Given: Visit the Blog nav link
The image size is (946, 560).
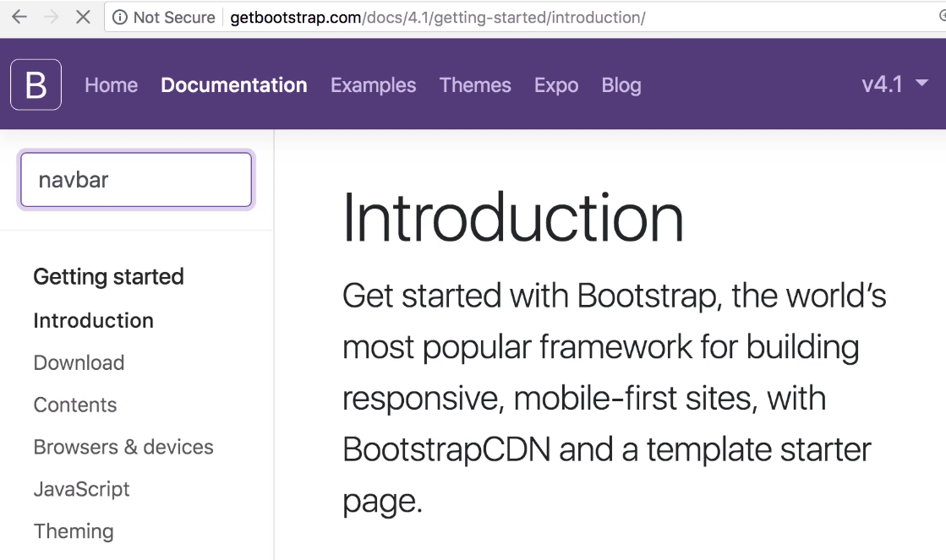Looking at the screenshot, I should (621, 85).
